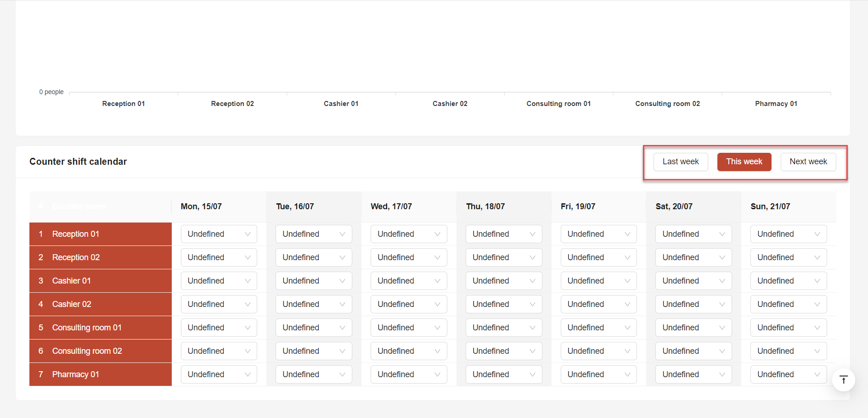Screen dimensions: 868x418
Task: Click the Mon, 15/07 column header
Action: point(201,206)
